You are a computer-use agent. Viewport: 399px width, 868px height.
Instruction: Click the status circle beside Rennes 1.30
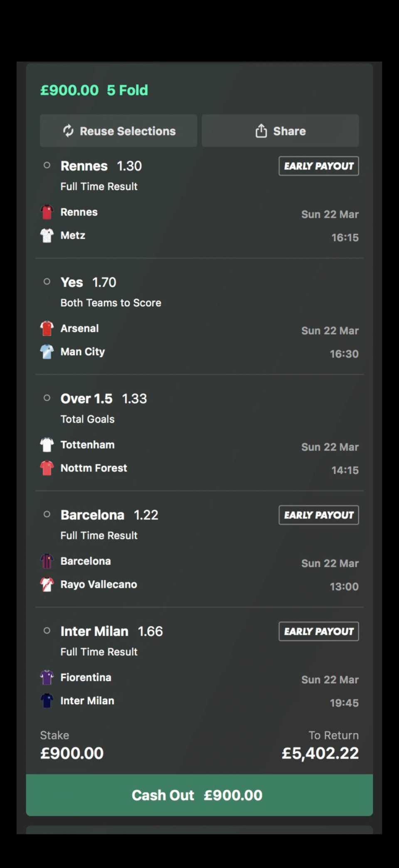pyautogui.click(x=47, y=166)
